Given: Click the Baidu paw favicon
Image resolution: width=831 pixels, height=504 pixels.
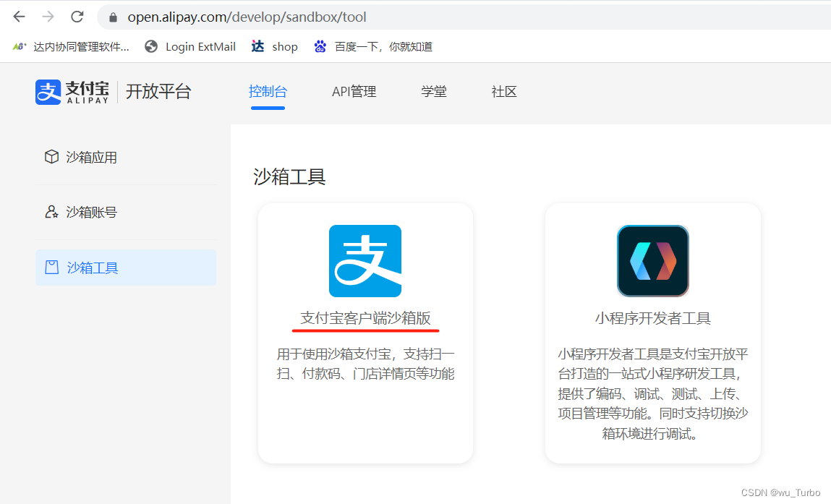Looking at the screenshot, I should 320,46.
